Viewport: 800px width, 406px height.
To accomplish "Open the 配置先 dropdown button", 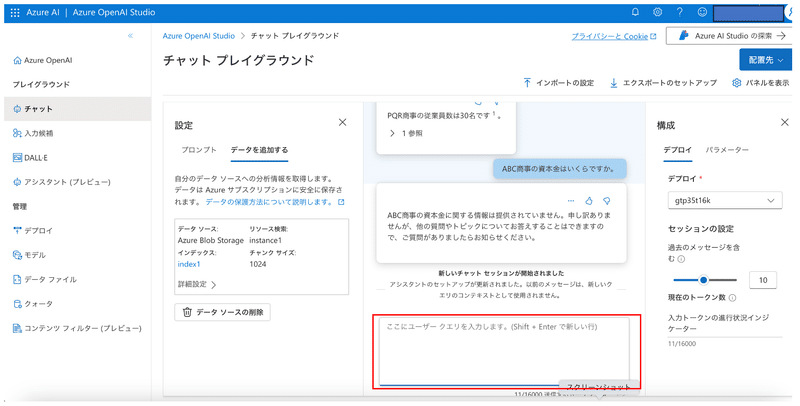I will [765, 60].
